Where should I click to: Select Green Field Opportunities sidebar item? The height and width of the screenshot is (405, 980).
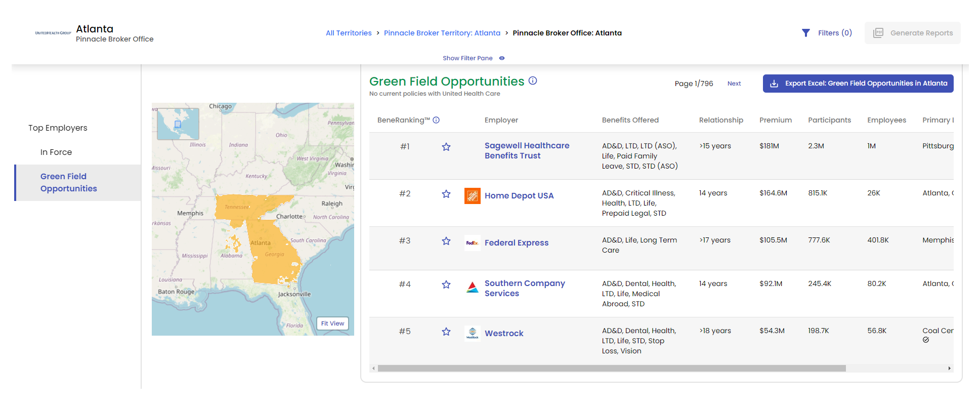[x=77, y=183]
